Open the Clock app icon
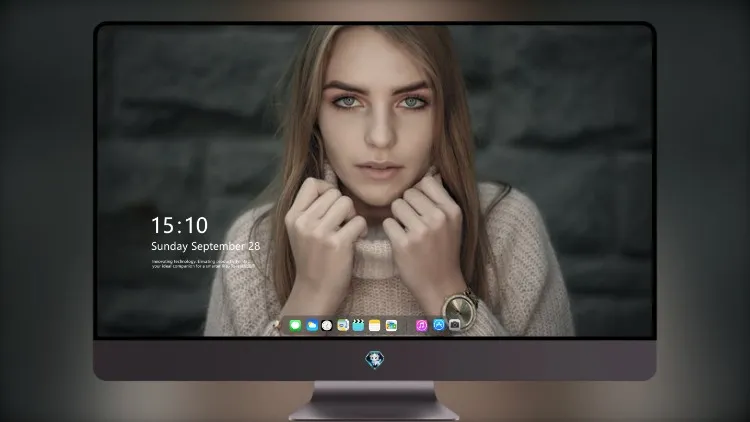This screenshot has width=750, height=422. click(327, 326)
